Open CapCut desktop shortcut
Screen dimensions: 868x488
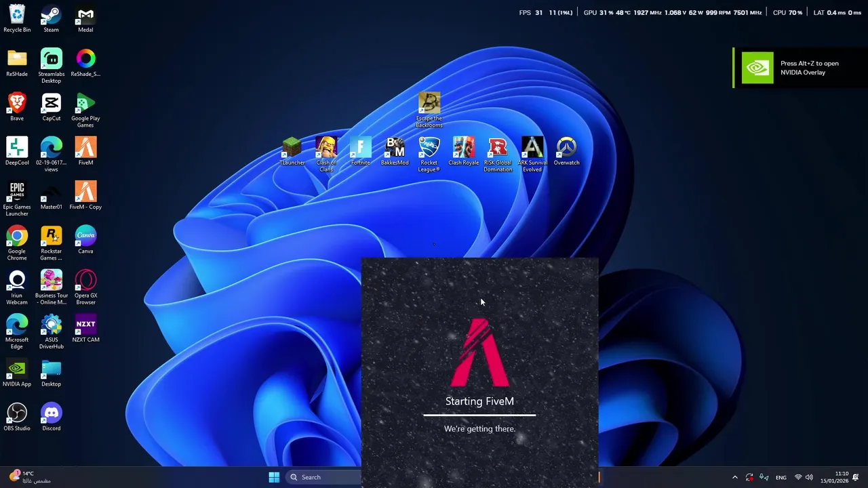point(51,106)
